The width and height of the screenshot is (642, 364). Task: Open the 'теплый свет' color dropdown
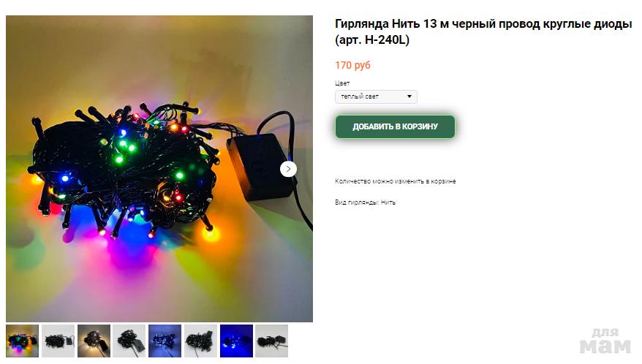point(376,96)
